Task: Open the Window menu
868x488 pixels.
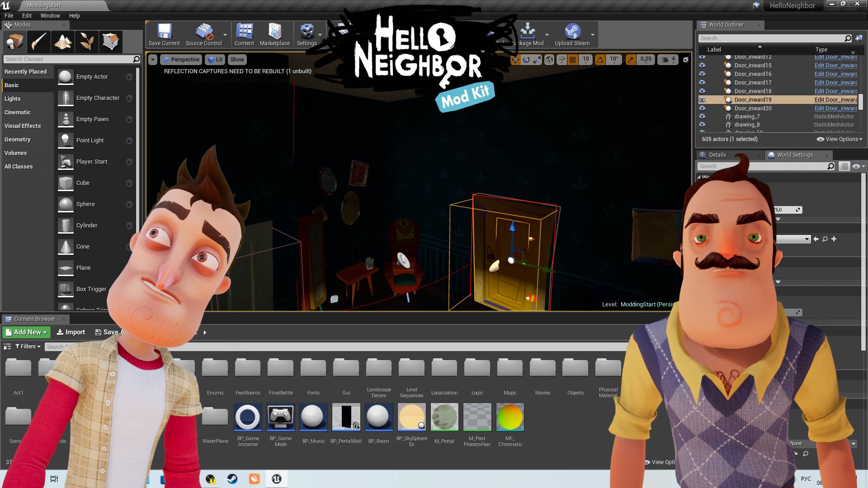Action: coord(50,15)
